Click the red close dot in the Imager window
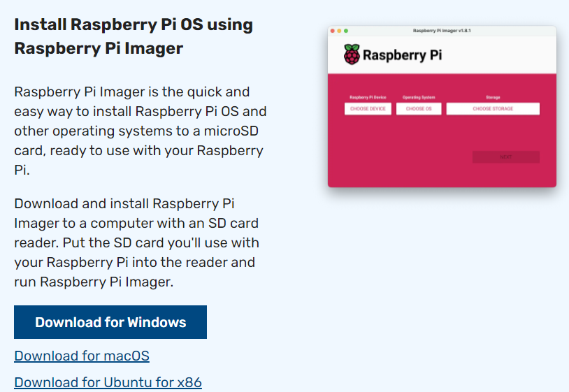 click(x=333, y=31)
